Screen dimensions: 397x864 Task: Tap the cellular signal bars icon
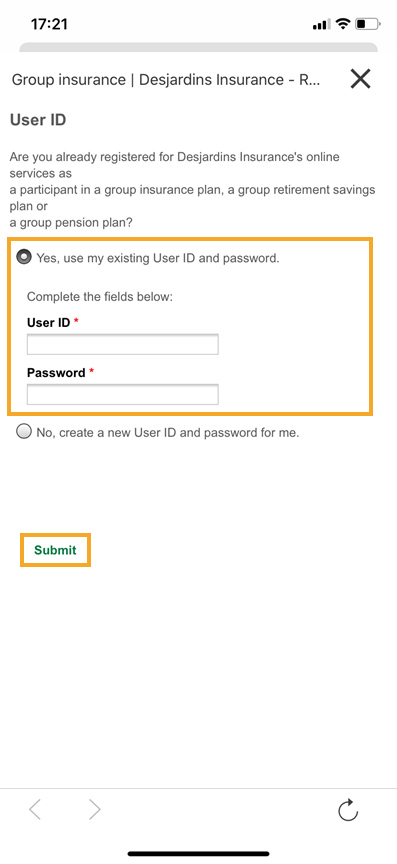(321, 24)
